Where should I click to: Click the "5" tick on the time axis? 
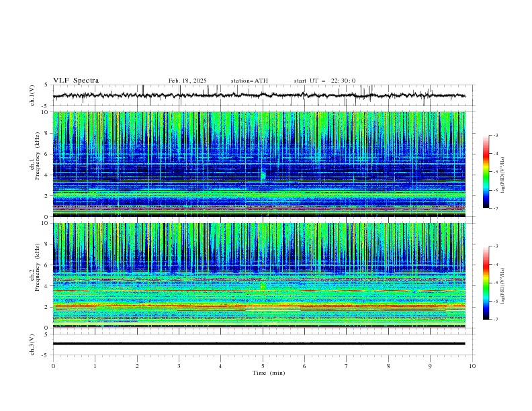(x=263, y=366)
